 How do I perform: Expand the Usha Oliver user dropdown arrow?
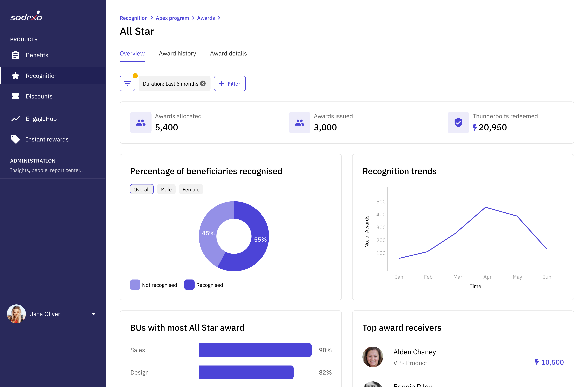(x=94, y=314)
